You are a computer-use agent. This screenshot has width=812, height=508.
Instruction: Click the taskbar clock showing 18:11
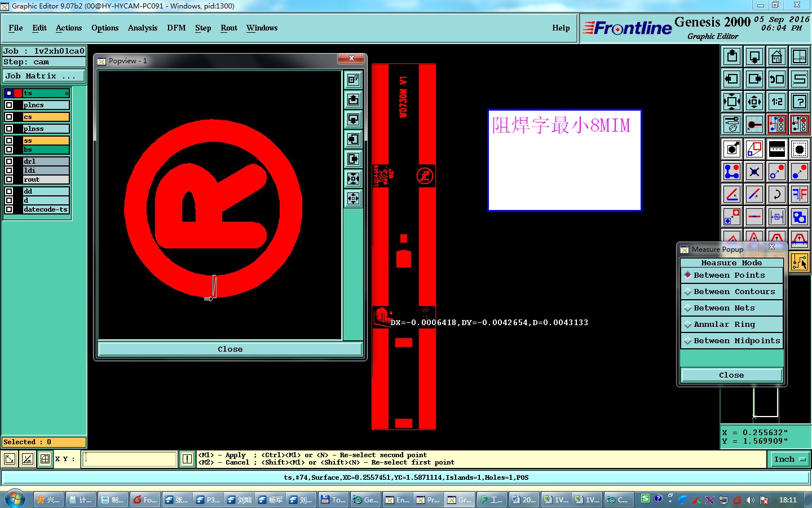click(x=788, y=500)
